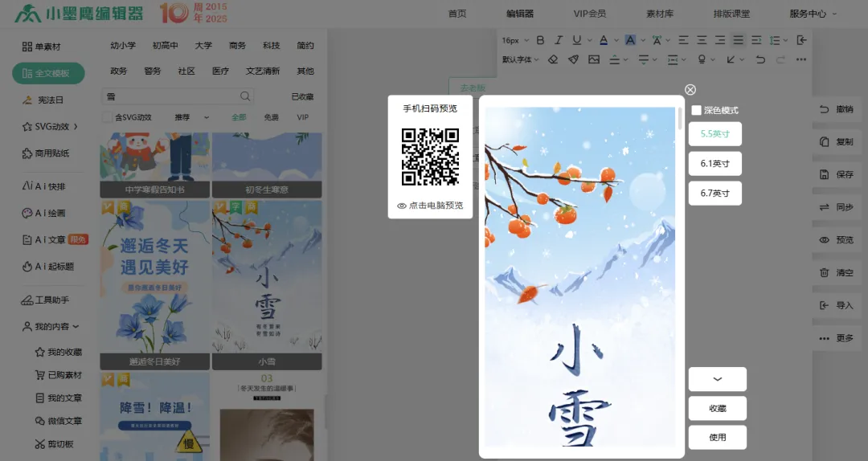Tick the 含SVG动效 checkbox

[x=108, y=117]
